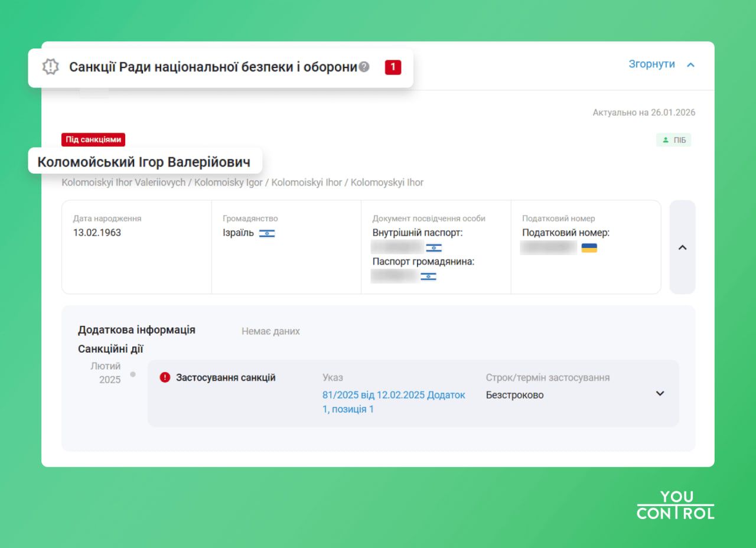
Task: Click the Під санкціями status badge
Action: pyautogui.click(x=93, y=139)
